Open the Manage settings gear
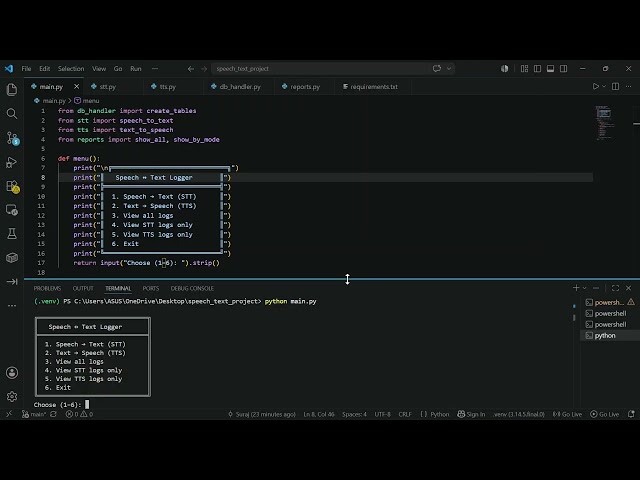 [x=12, y=396]
